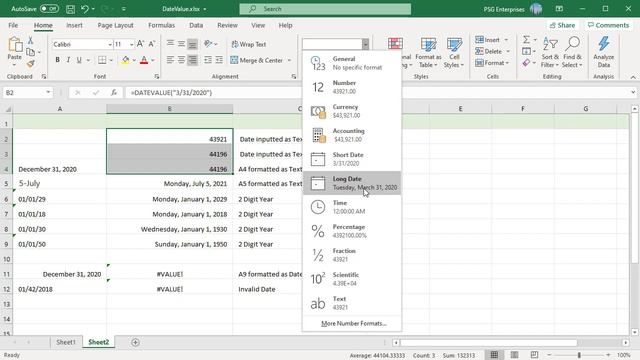Click the Share button
Screen dimensions: 640x360
(x=562, y=25)
